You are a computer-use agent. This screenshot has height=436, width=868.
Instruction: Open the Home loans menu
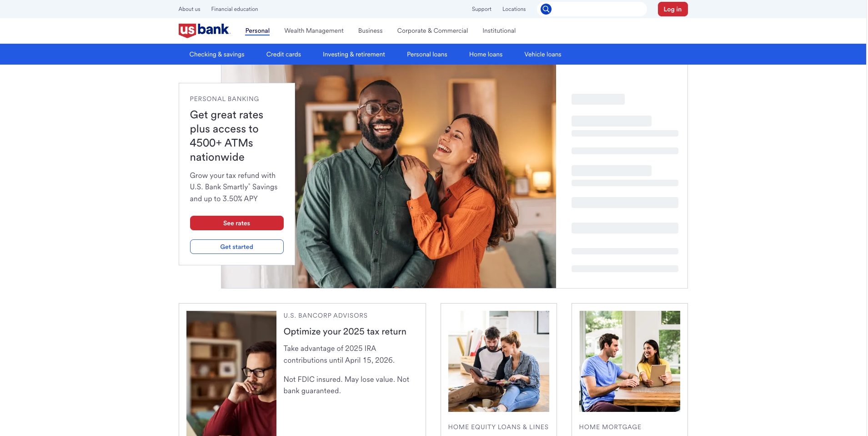point(486,54)
